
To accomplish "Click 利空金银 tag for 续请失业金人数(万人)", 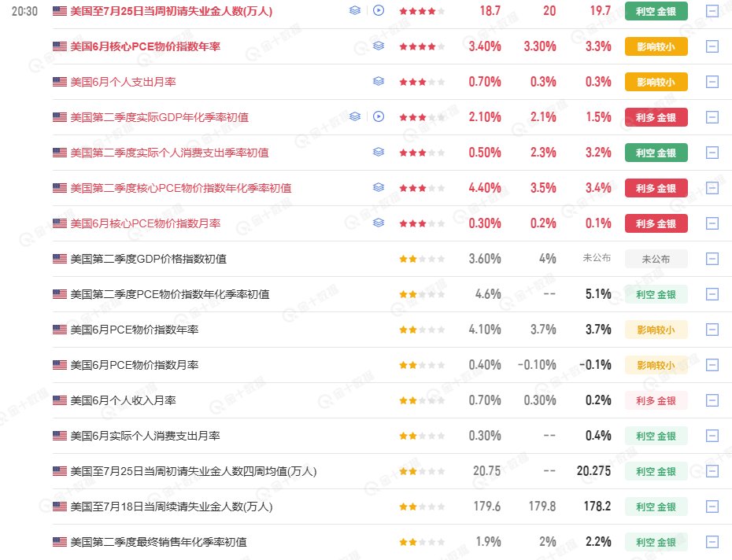I will tap(656, 507).
